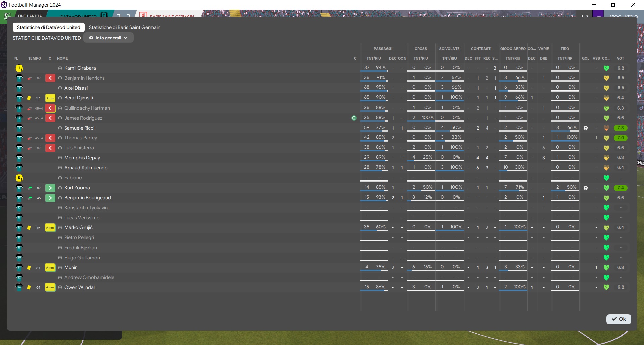The image size is (644, 345).
Task: Sort by the TEMPO column header
Action: [x=35, y=58]
